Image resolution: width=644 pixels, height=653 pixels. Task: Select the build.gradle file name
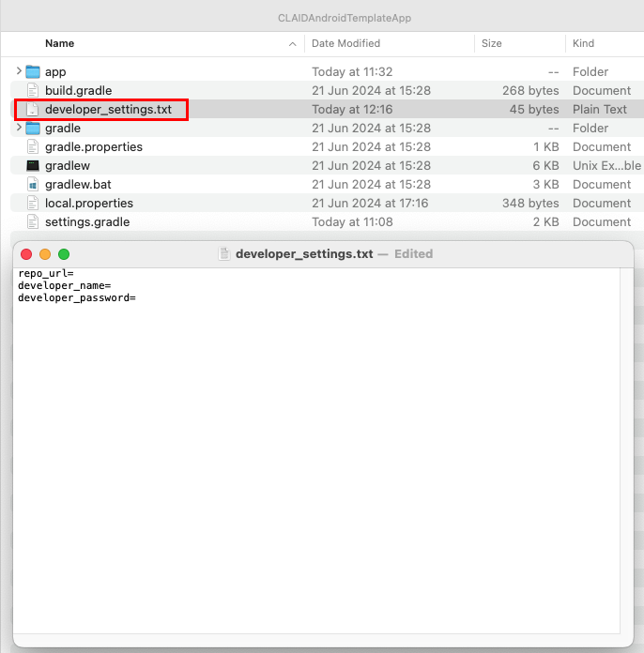point(78,90)
